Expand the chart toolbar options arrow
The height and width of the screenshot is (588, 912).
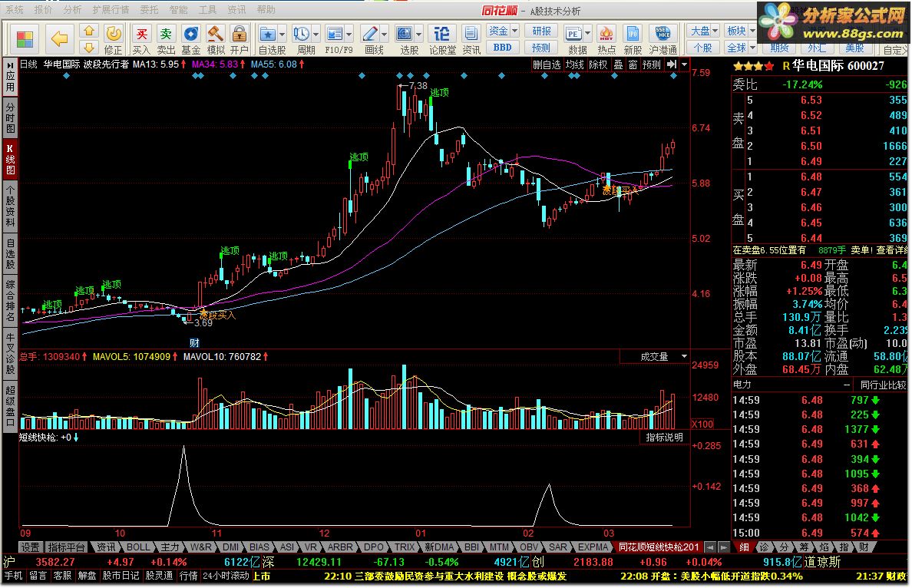[x=685, y=64]
